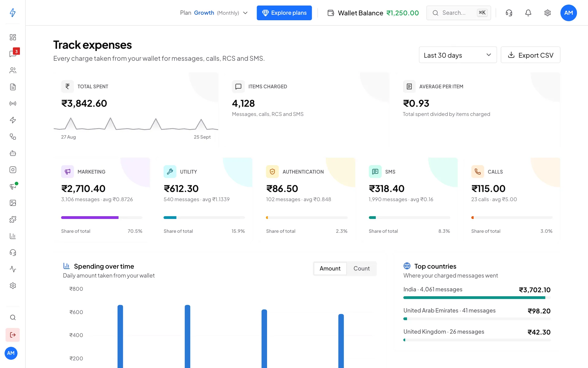Open the contacts people icon in sidebar
The height and width of the screenshot is (368, 588).
click(x=13, y=70)
